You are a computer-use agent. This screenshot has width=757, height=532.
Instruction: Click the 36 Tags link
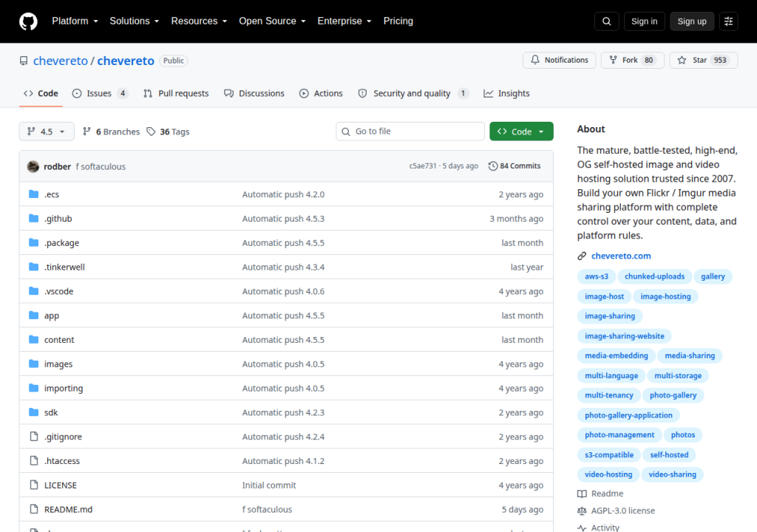[168, 132]
